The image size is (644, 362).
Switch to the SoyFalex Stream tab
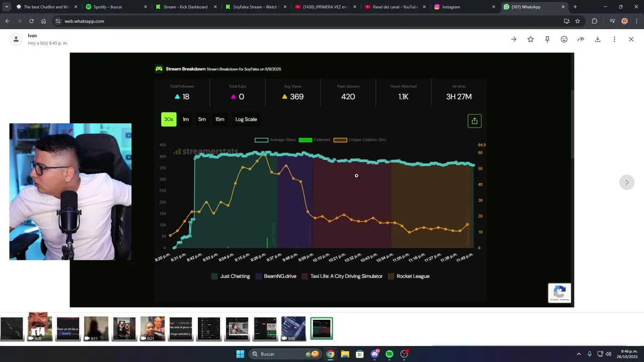tap(255, 7)
